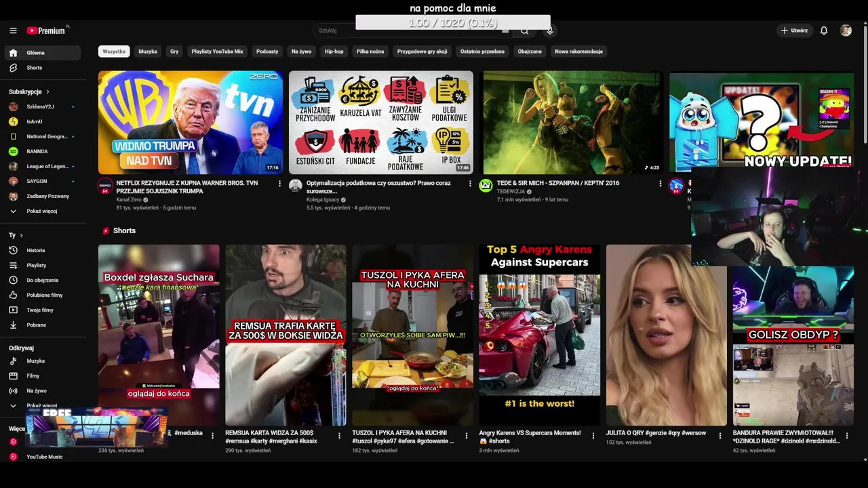Open TEDEWIZJA channel avatar
This screenshot has height=488, width=868.
click(486, 186)
